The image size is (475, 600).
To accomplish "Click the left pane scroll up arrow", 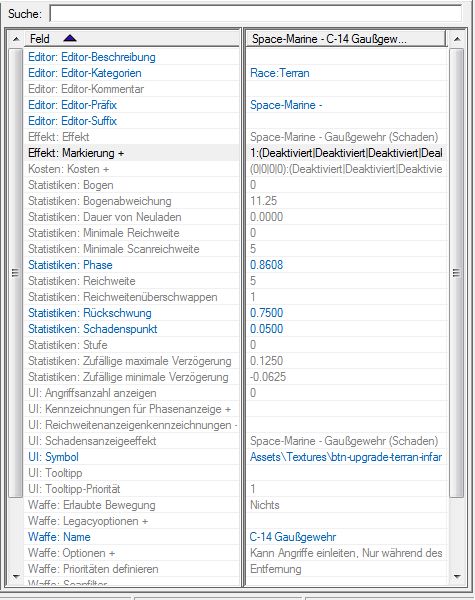I will (x=16, y=39).
